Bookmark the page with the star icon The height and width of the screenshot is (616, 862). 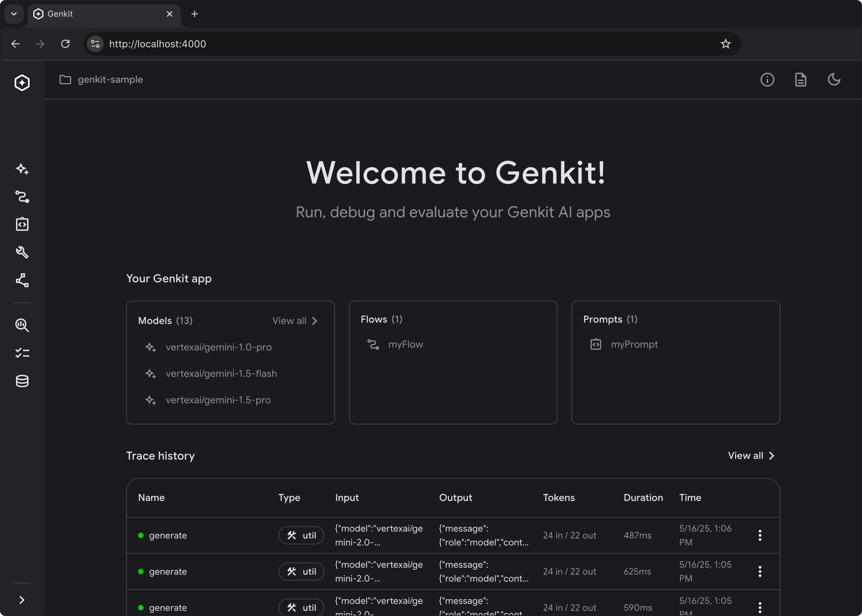click(725, 43)
